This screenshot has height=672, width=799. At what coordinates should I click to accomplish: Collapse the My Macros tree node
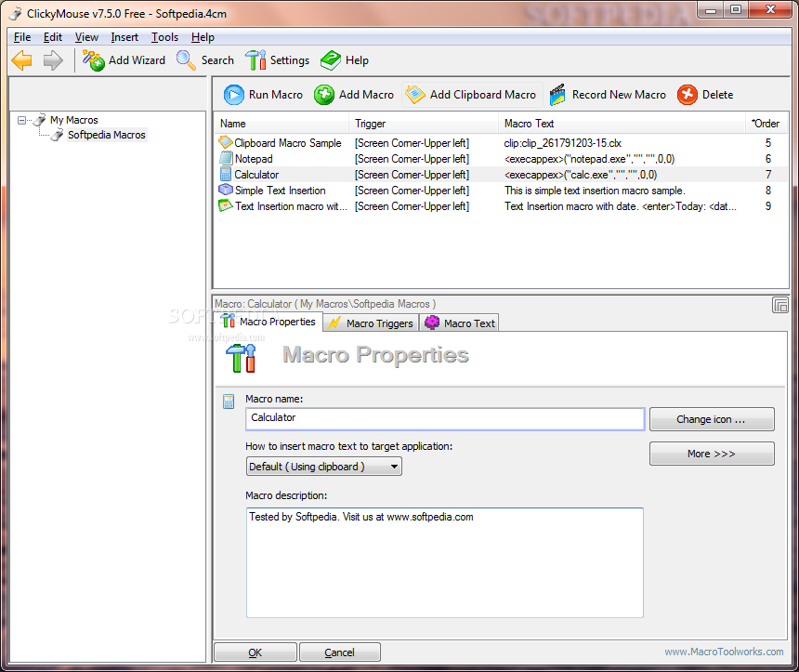pyautogui.click(x=21, y=120)
